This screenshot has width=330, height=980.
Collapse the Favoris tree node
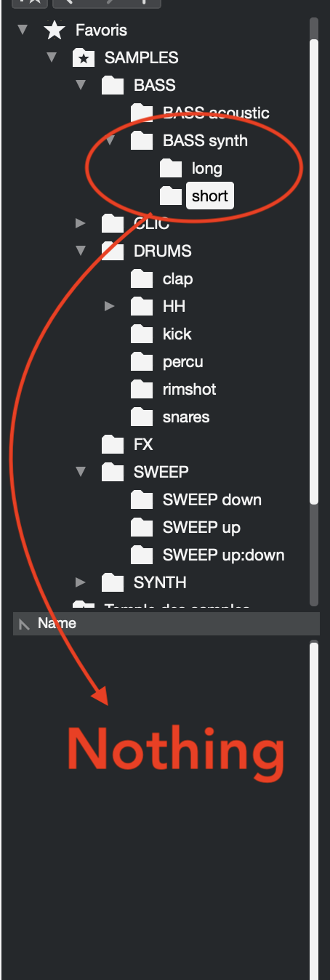pyautogui.click(x=23, y=30)
